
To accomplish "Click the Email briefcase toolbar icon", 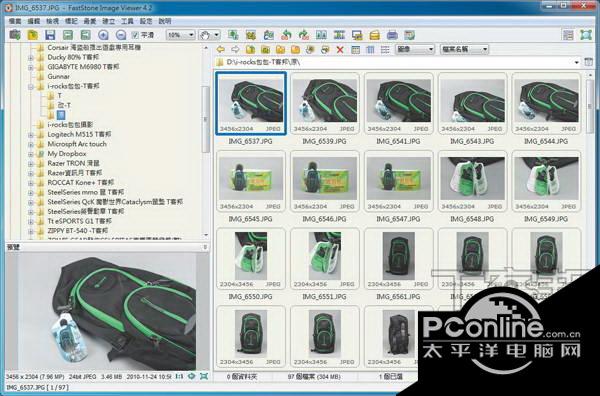I will [375, 35].
